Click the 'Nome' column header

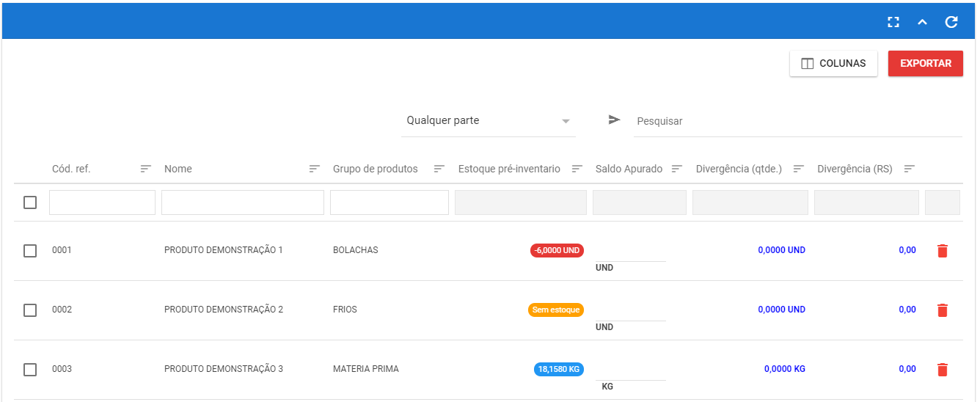click(x=178, y=169)
